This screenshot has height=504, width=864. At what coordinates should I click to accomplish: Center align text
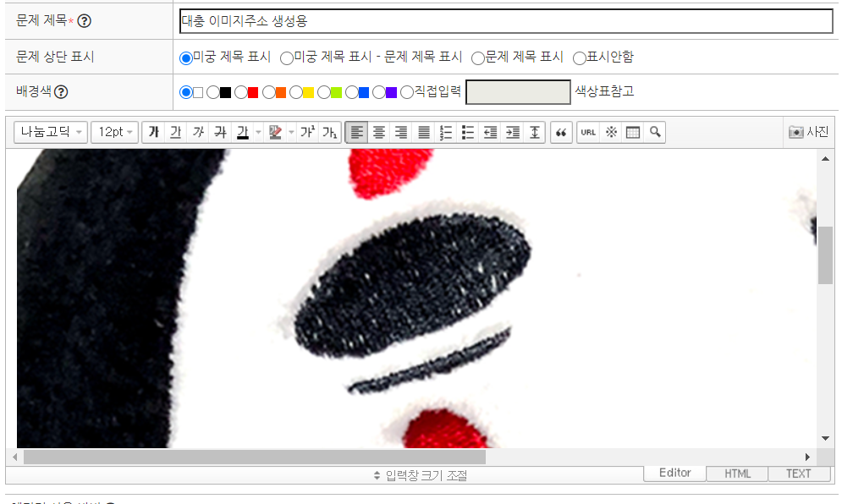click(x=378, y=132)
